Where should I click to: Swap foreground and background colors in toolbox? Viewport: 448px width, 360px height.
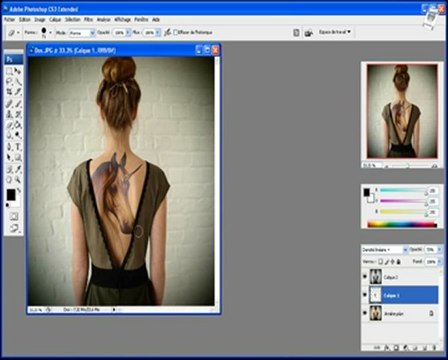coord(19,190)
